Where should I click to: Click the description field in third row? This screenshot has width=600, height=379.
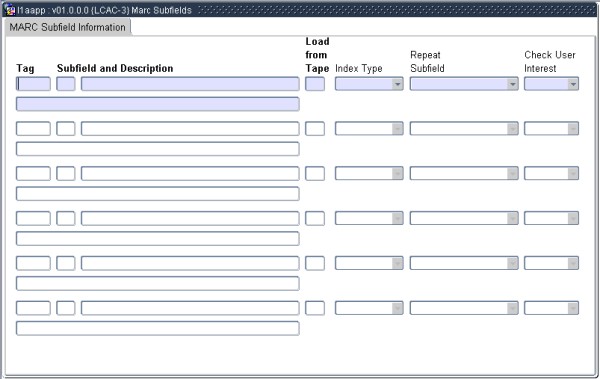click(x=190, y=173)
